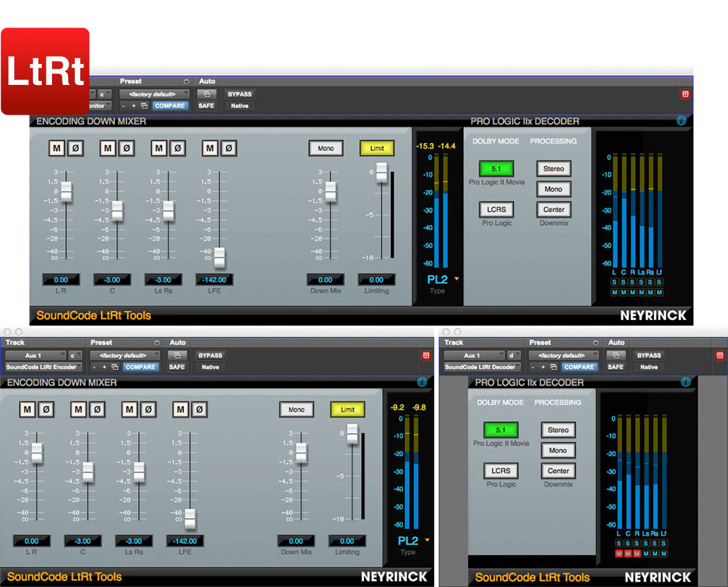The width and height of the screenshot is (728, 587).
Task: Click Native in the plug-in format menu
Action: coord(210,367)
